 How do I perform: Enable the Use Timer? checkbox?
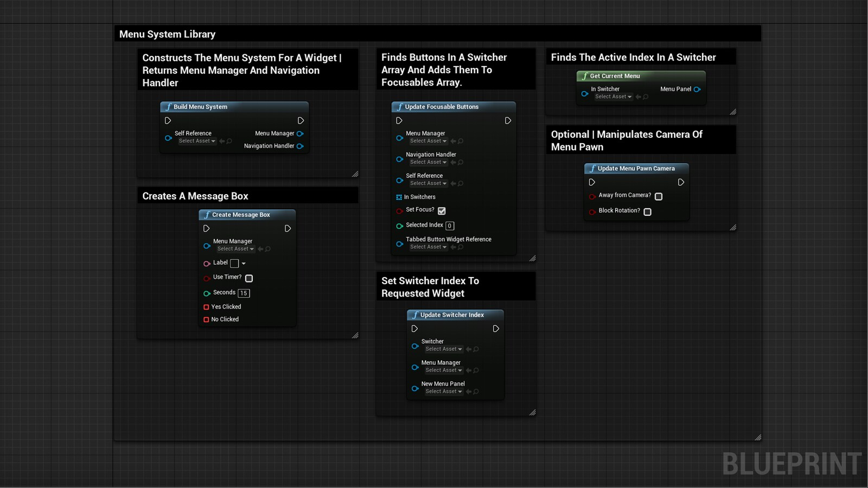(249, 278)
